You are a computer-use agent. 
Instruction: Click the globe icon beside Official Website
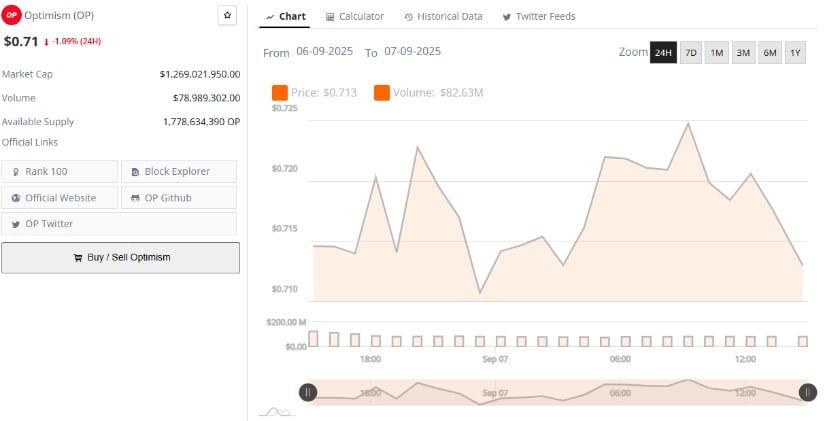click(x=16, y=198)
